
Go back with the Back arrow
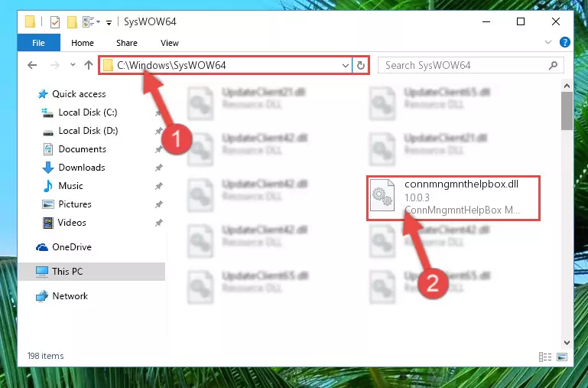click(32, 65)
